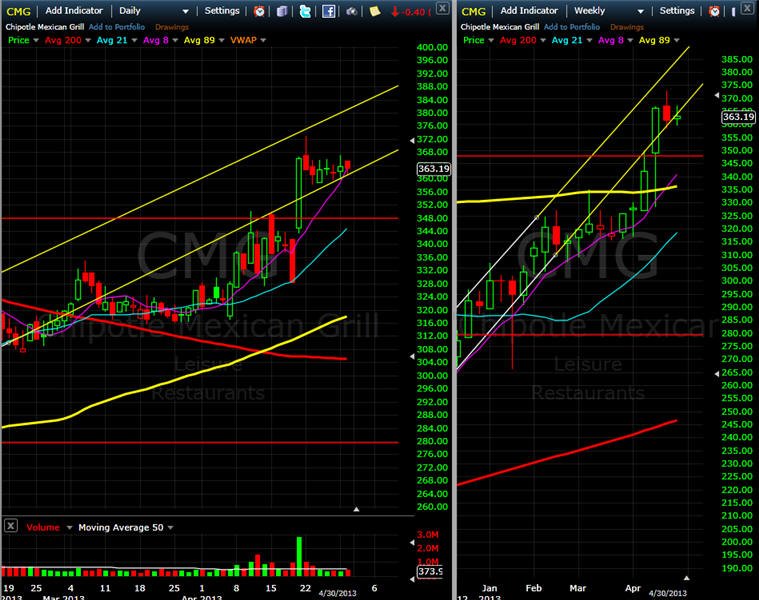Expand Avg 200 dropdown in Daily chart
The image size is (759, 600).
(88, 41)
